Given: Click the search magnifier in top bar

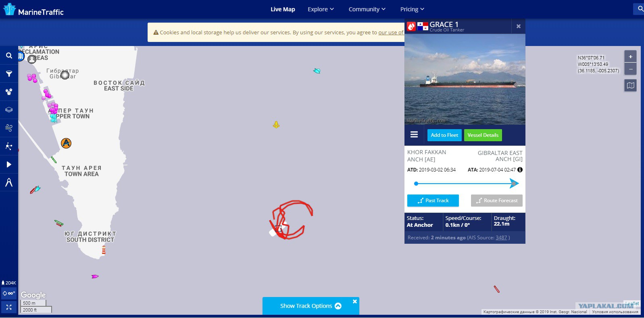Looking at the screenshot, I should click(640, 8).
